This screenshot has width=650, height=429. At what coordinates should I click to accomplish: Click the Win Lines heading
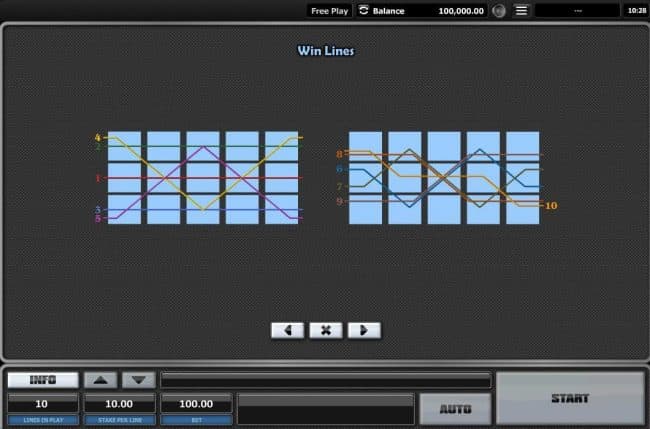(x=325, y=50)
